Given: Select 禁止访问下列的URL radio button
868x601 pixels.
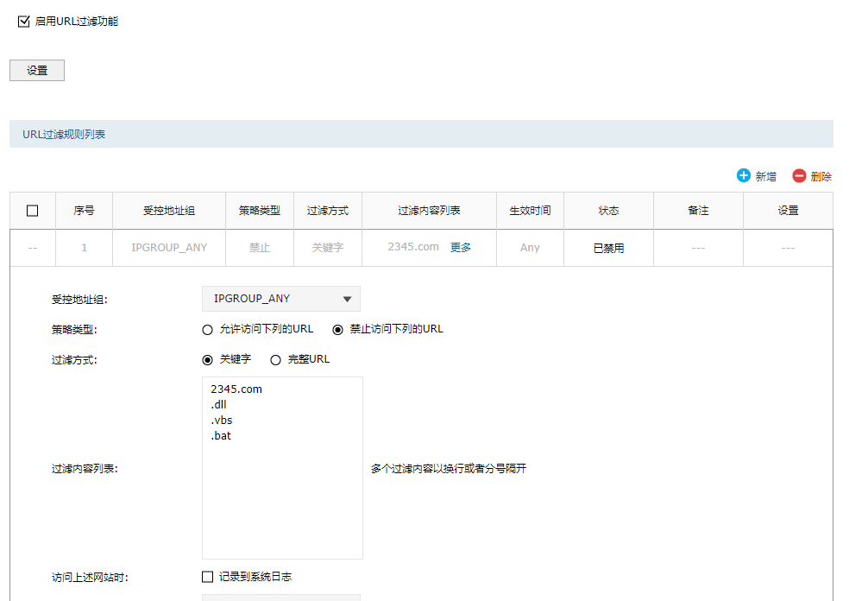Looking at the screenshot, I should click(x=337, y=330).
